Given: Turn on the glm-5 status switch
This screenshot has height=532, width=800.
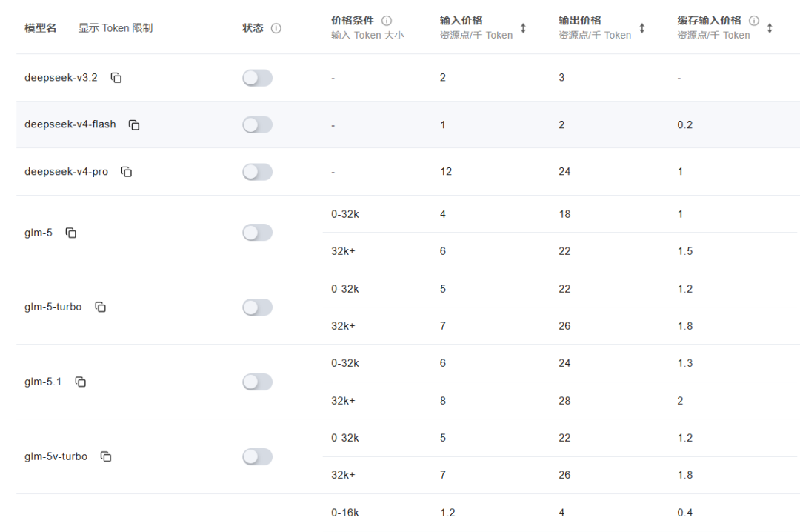Looking at the screenshot, I should coord(258,233).
